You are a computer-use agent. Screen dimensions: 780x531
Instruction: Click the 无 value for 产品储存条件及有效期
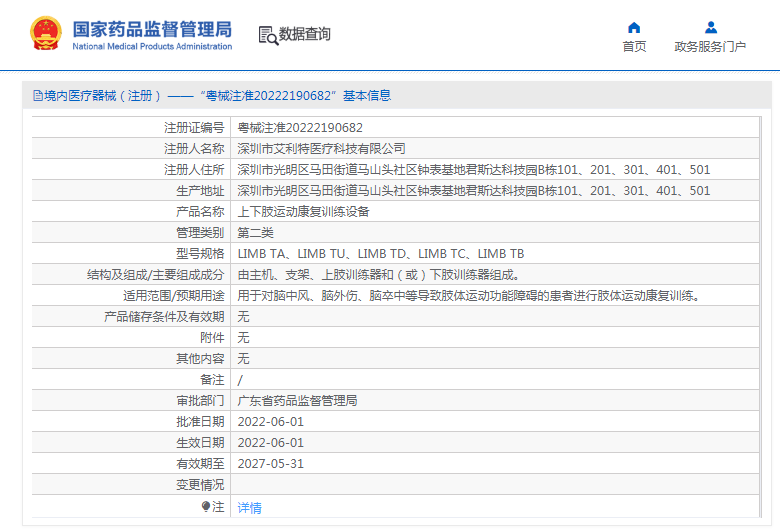pos(243,317)
